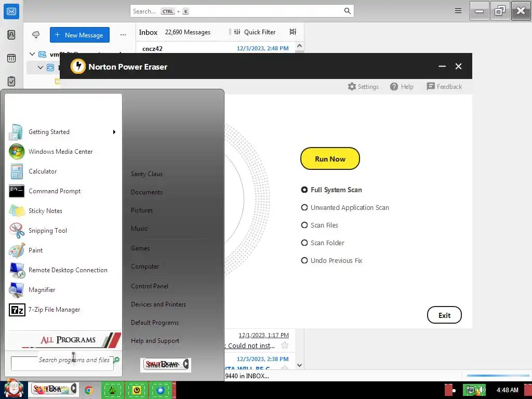Viewport: 532px width, 399px height.
Task: Select Full System Scan option
Action: (331, 190)
